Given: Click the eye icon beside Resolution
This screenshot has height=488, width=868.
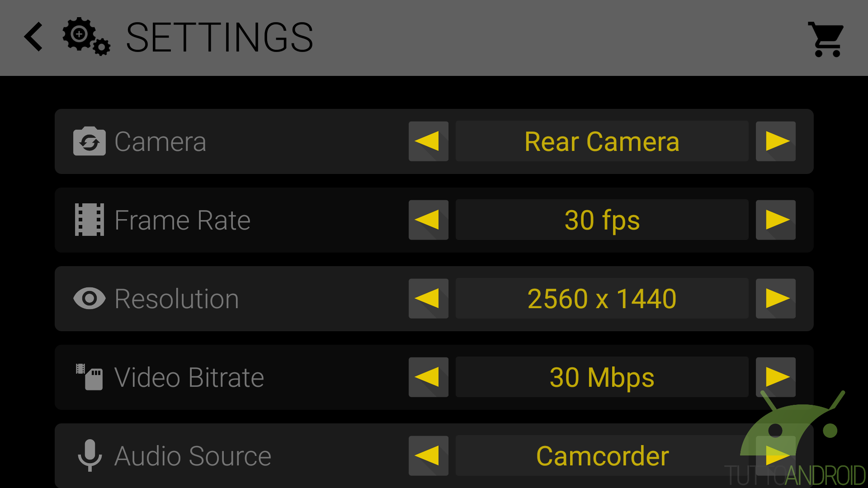Looking at the screenshot, I should (x=90, y=298).
